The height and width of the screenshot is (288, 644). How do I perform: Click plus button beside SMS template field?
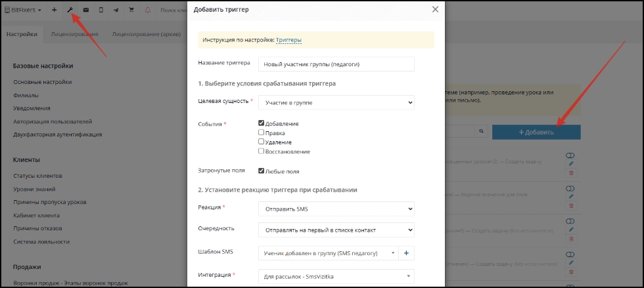click(406, 253)
